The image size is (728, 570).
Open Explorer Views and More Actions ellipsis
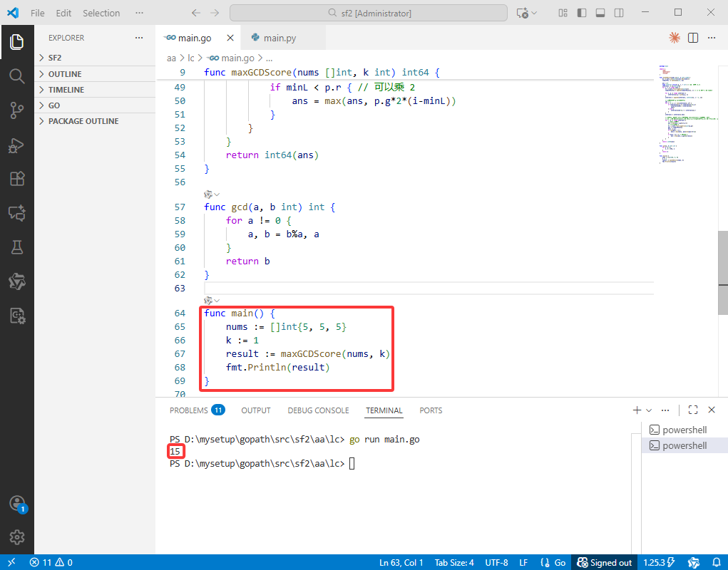click(x=139, y=38)
